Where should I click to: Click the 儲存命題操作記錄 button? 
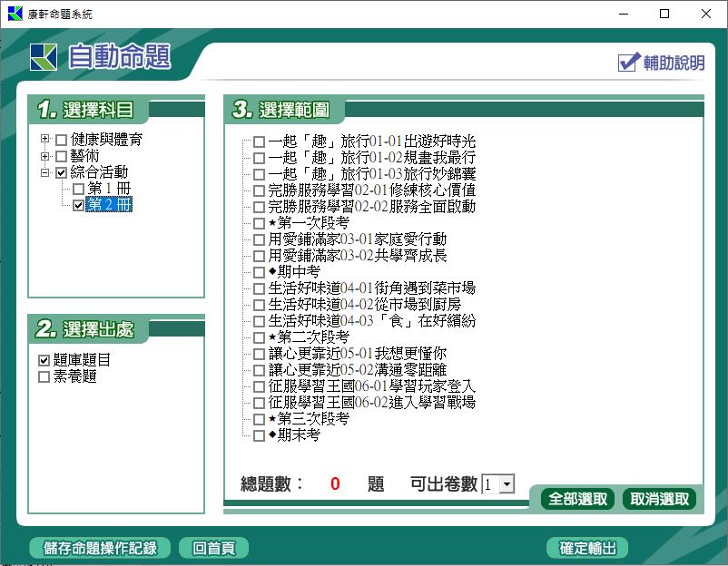click(99, 548)
